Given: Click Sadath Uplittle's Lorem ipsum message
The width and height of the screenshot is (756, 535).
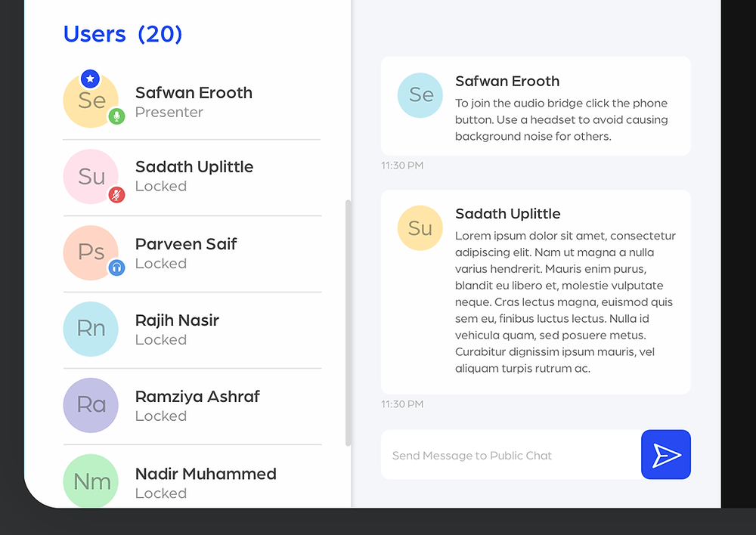Looking at the screenshot, I should point(565,302).
